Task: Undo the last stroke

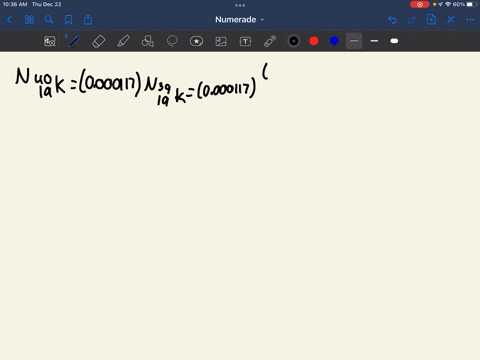Action: pyautogui.click(x=392, y=20)
